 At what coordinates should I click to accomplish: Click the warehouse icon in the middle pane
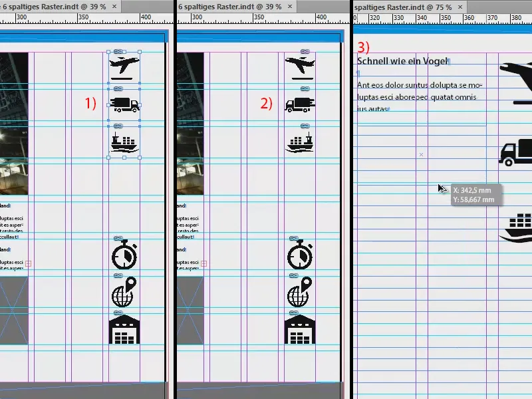tap(301, 329)
